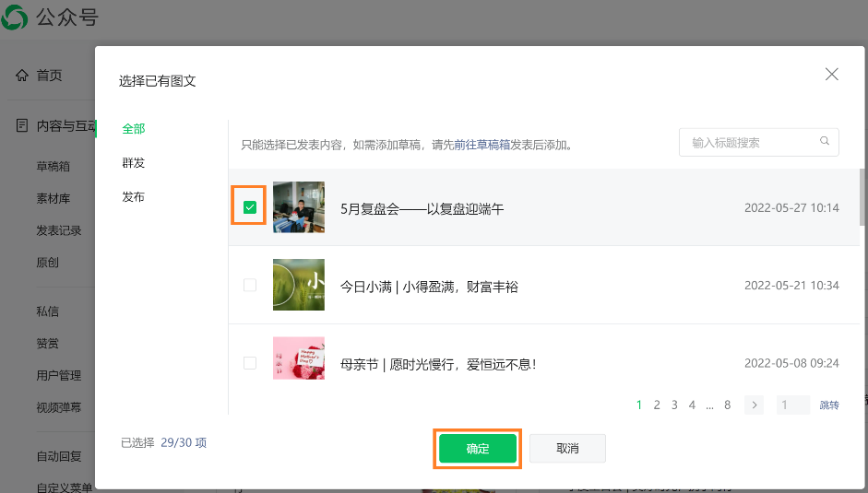Go to next page with arrow
This screenshot has height=493, width=868.
(x=754, y=405)
